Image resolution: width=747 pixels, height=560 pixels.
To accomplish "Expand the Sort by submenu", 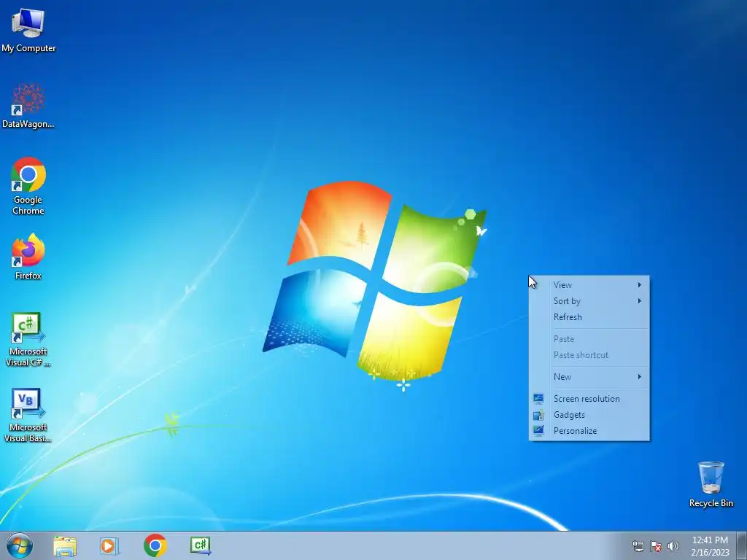I will (589, 301).
